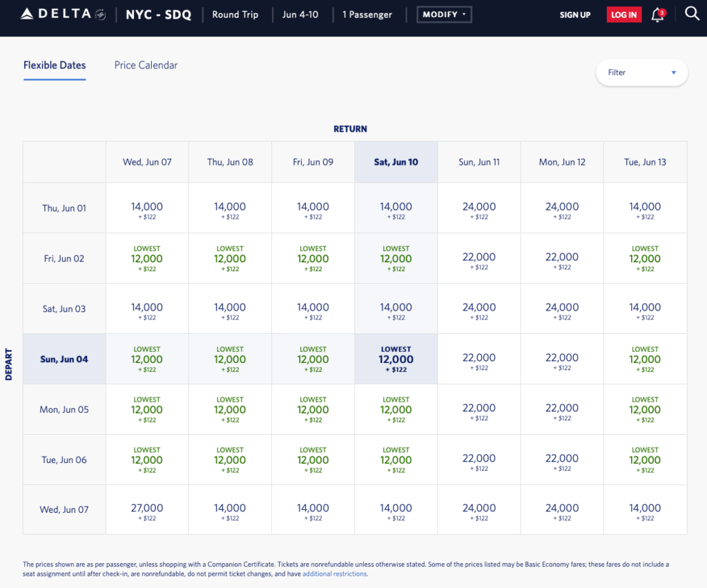
Task: Switch to the Price Calendar tab
Action: click(x=146, y=66)
